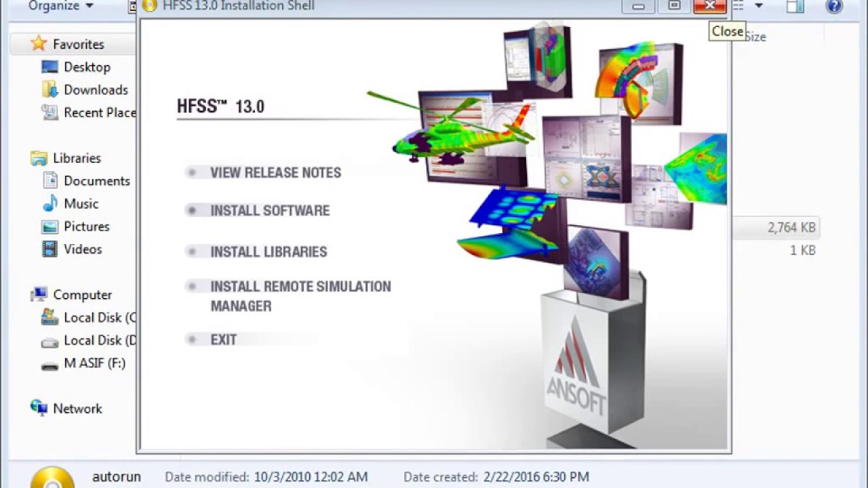Click the Pictures library icon
Image resolution: width=868 pixels, height=488 pixels.
point(50,226)
